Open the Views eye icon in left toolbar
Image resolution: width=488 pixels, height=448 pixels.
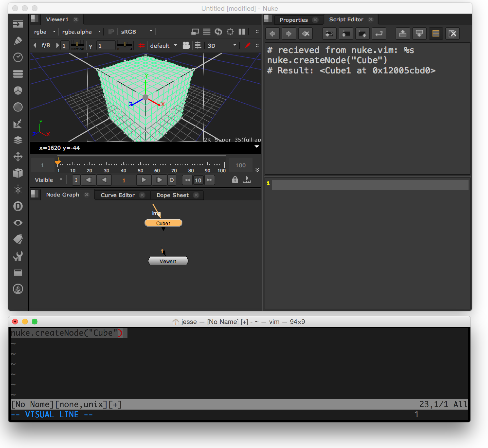18,223
